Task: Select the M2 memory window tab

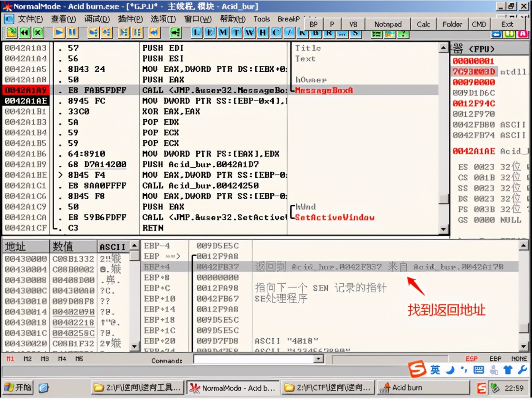Action: (28, 359)
